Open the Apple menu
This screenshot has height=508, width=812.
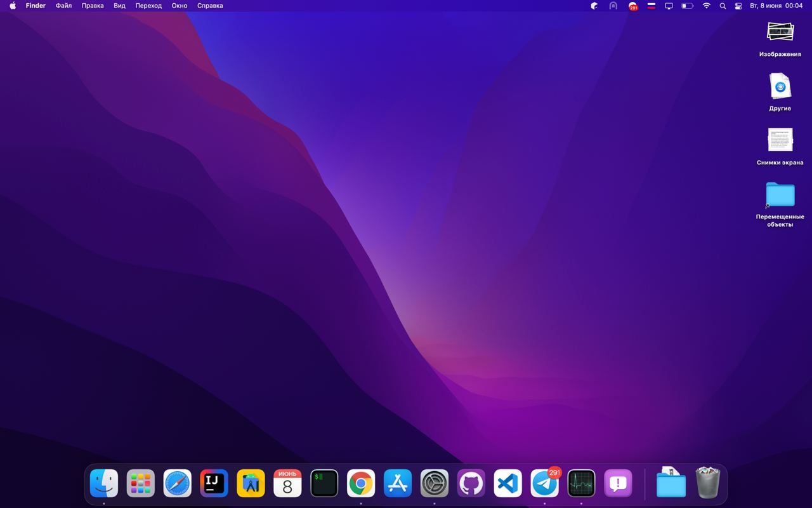tap(13, 6)
